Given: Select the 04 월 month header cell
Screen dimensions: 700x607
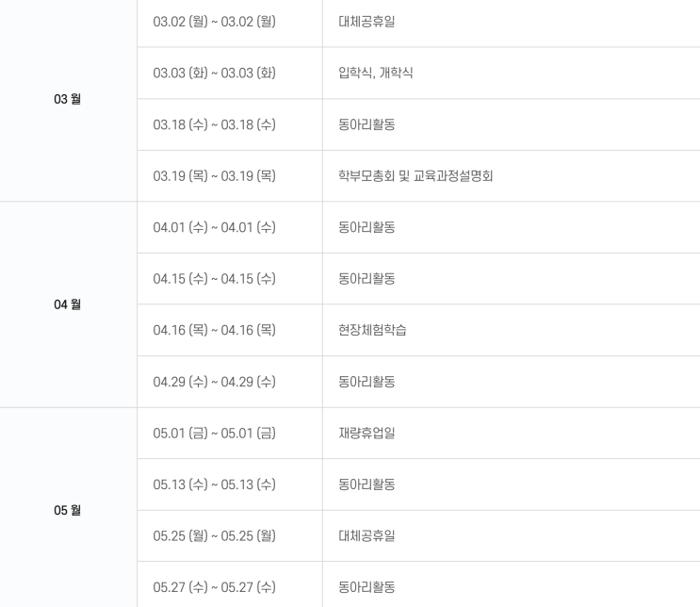Looking at the screenshot, I should point(67,304).
